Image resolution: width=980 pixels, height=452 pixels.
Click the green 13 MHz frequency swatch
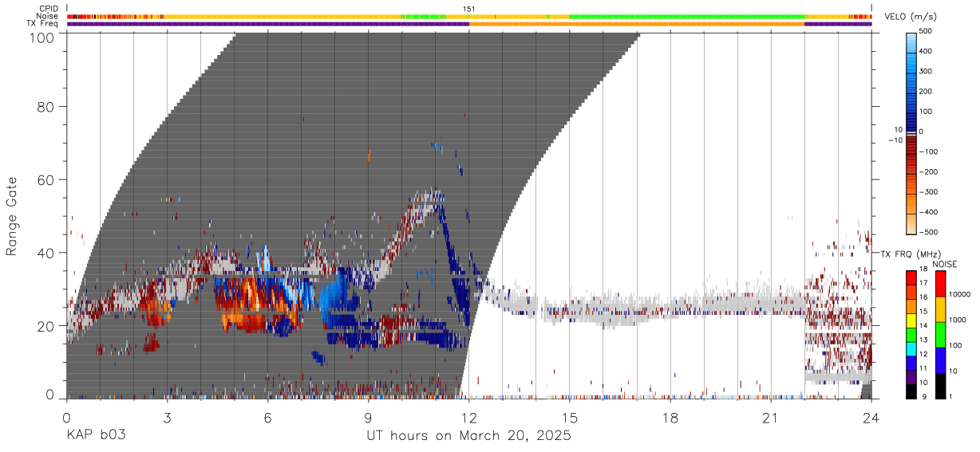[911, 336]
